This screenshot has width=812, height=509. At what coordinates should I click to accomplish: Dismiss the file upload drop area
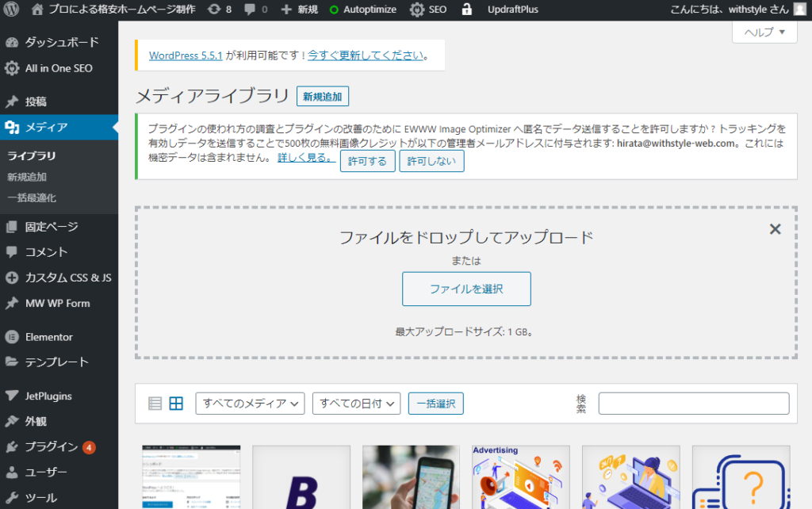775,228
